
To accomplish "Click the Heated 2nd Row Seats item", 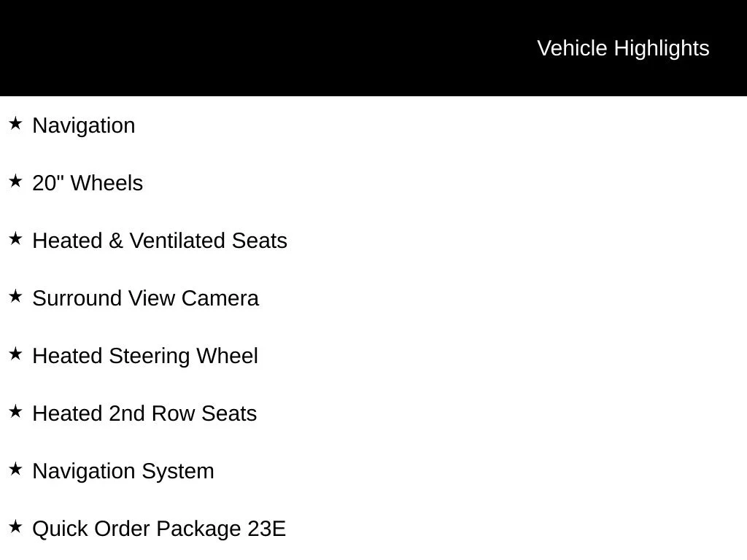I will [x=144, y=413].
